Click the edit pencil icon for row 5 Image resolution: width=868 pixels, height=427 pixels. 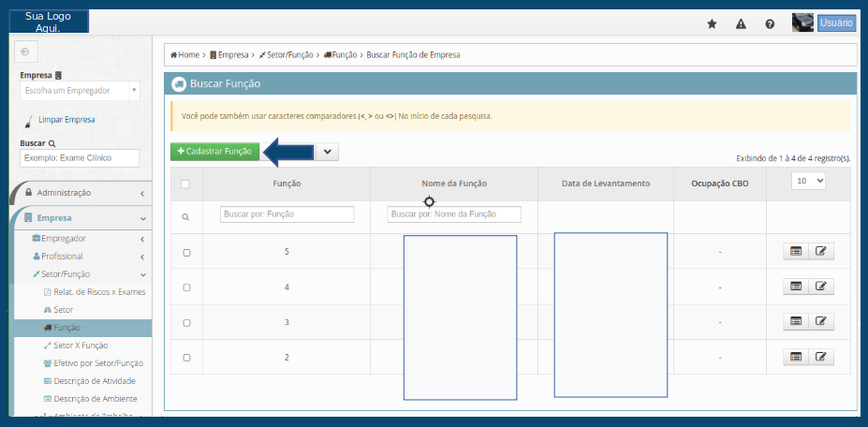(821, 252)
